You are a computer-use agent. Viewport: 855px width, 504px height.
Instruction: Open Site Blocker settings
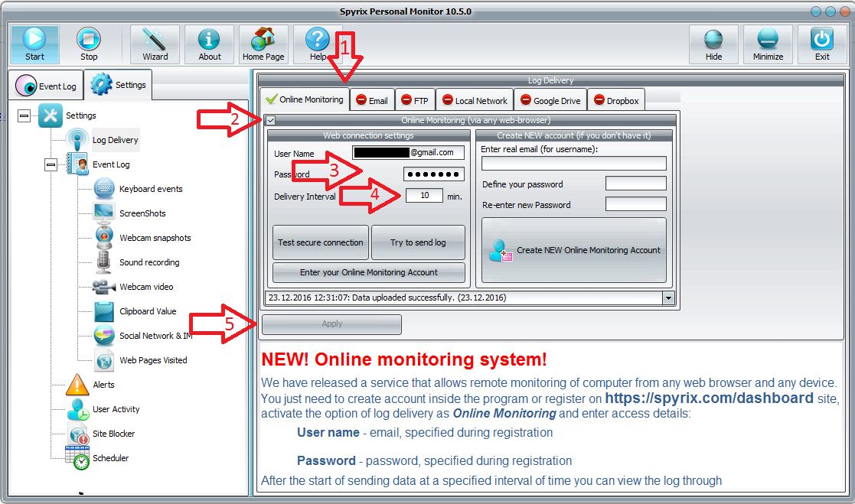point(113,434)
